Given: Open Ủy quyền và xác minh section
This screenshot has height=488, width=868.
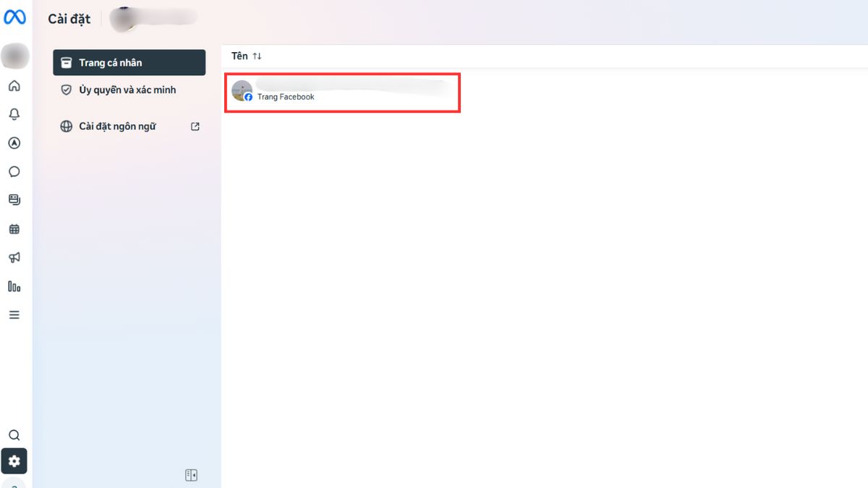Looking at the screenshot, I should [129, 90].
